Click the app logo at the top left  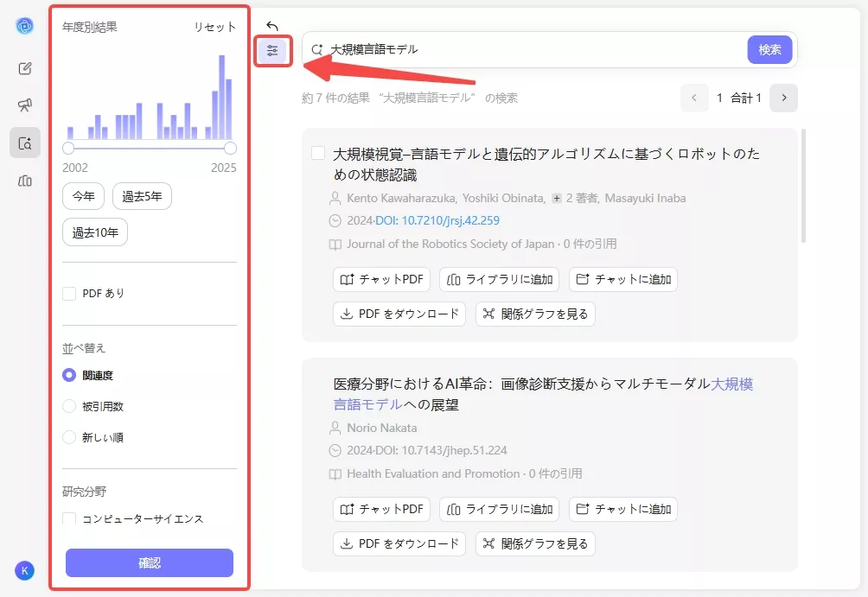(24, 25)
